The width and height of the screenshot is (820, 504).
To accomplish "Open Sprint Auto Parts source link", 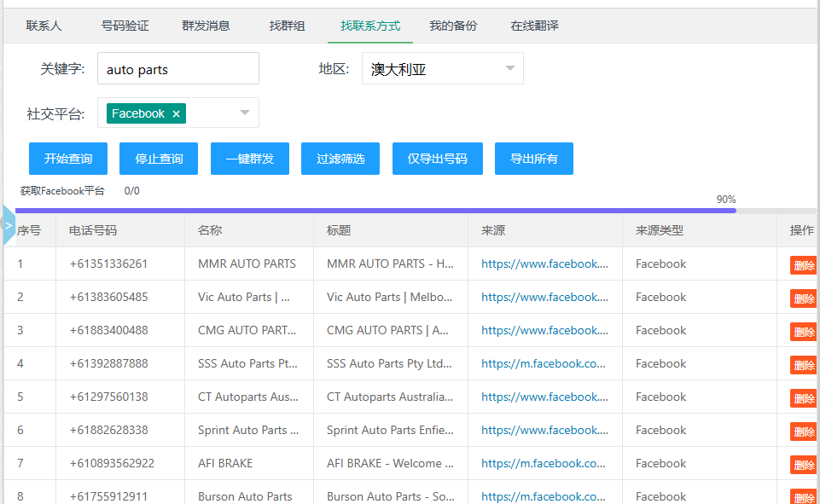I will click(544, 430).
